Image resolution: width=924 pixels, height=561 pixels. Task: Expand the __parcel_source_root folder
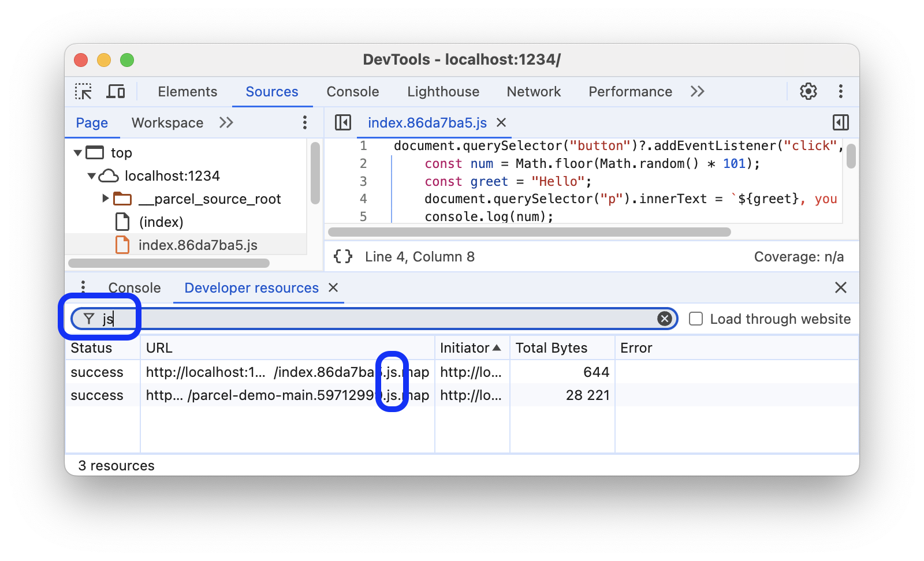point(105,199)
